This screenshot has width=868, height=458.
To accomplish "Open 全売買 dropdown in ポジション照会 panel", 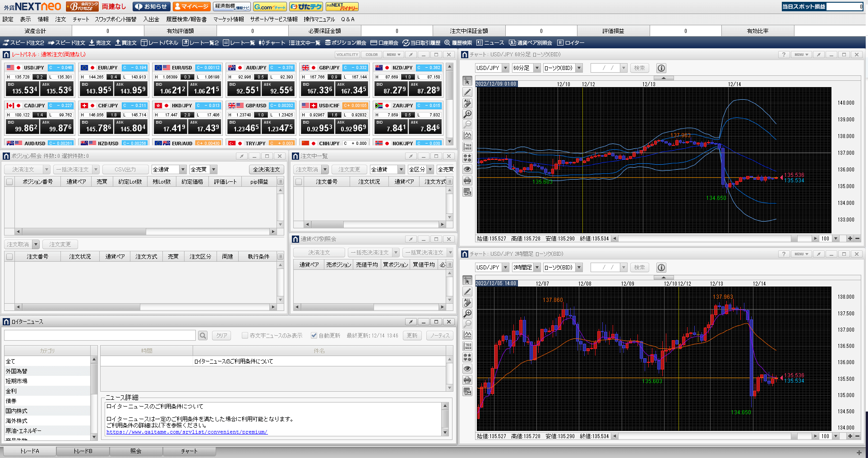I will pyautogui.click(x=214, y=170).
